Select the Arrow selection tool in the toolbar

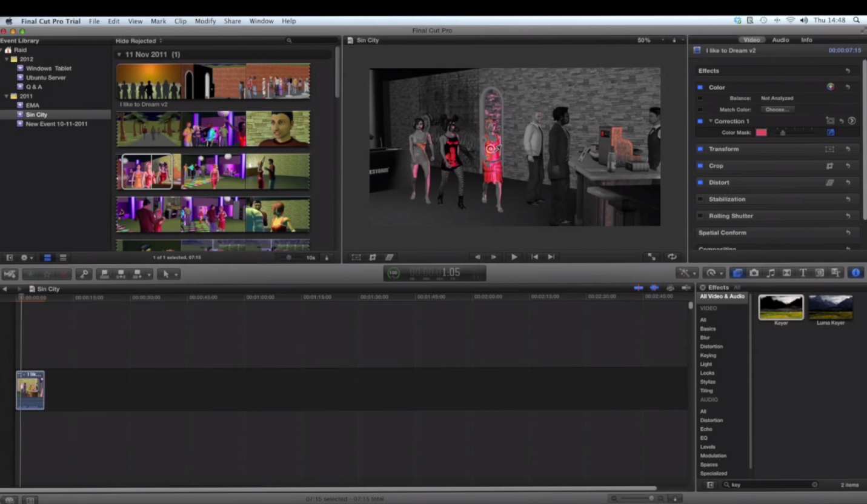167,274
